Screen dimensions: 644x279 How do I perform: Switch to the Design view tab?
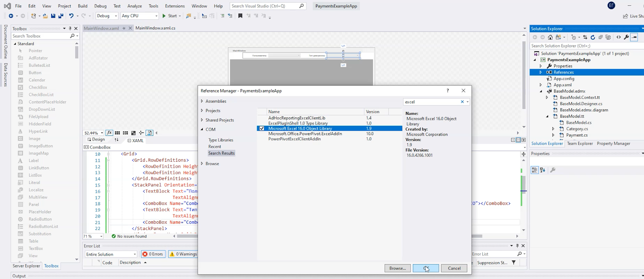pos(96,140)
